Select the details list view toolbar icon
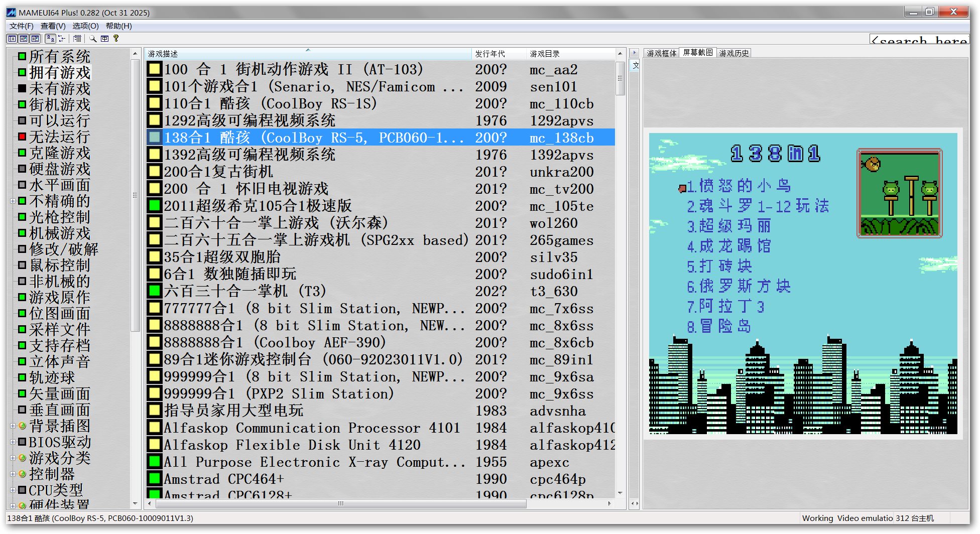980x534 pixels. [x=77, y=39]
